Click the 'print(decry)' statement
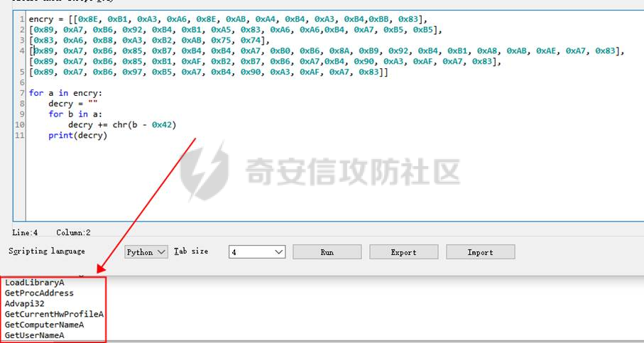The width and height of the screenshot is (644, 343). 77,136
